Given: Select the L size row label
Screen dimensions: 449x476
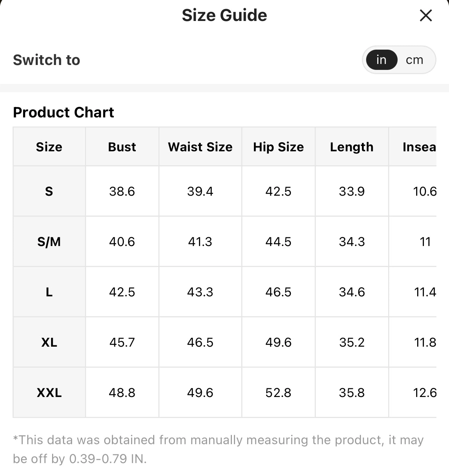Looking at the screenshot, I should [x=49, y=292].
